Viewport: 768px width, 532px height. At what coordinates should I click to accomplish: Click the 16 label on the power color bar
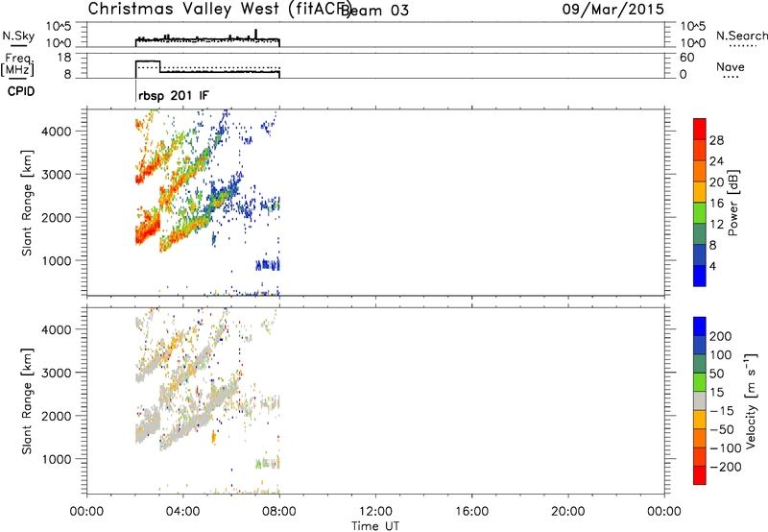(716, 204)
